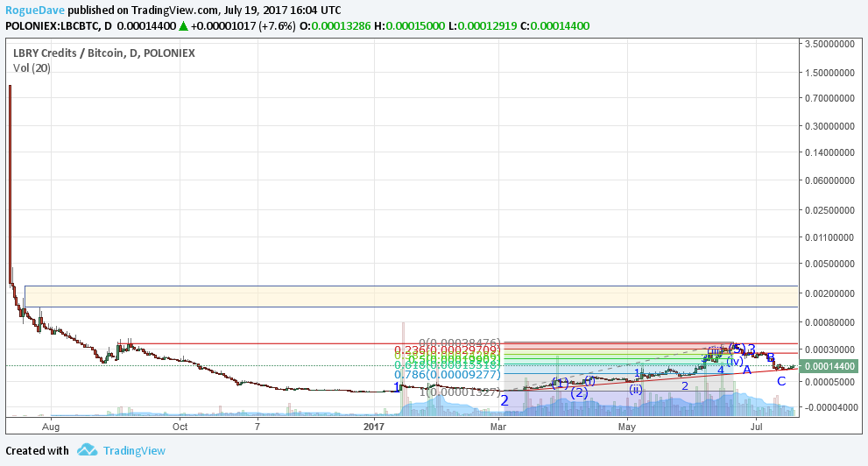Open the RogueDave author profile link
The image size is (868, 466).
click(x=35, y=10)
